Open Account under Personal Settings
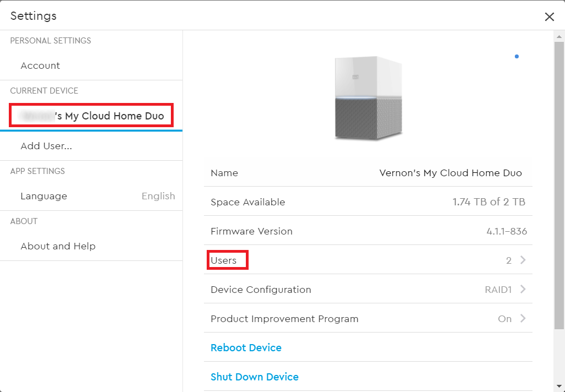Image resolution: width=565 pixels, height=392 pixels. pos(91,66)
